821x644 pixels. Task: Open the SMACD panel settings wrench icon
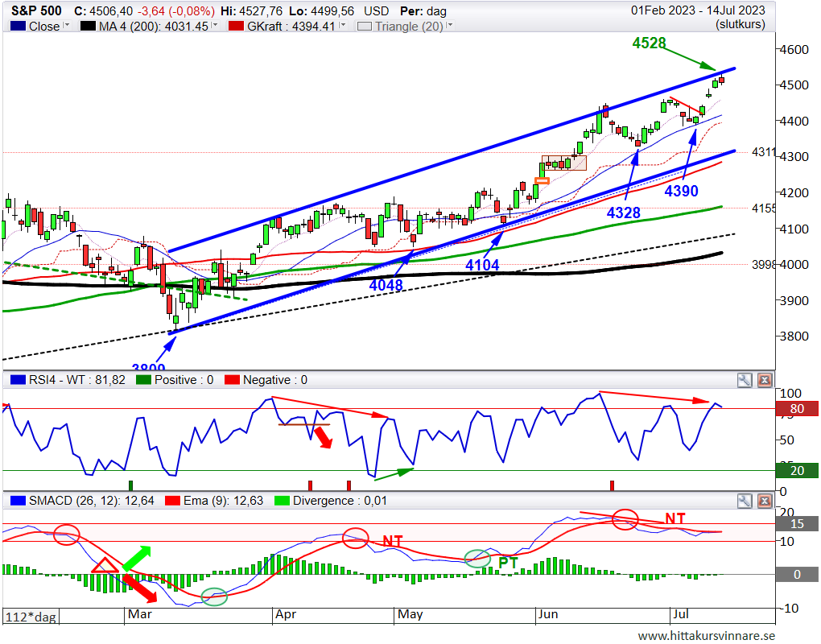tap(744, 501)
